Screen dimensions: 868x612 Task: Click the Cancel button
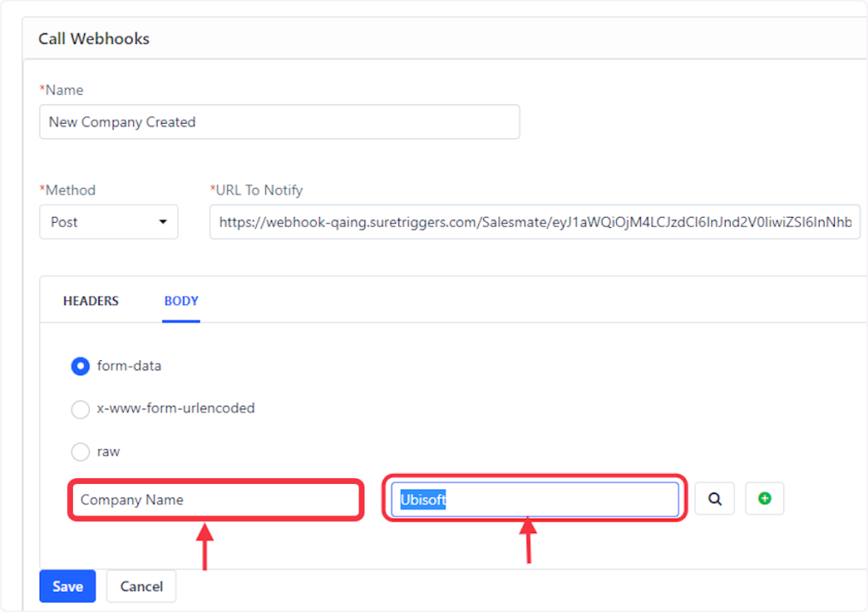click(x=141, y=587)
